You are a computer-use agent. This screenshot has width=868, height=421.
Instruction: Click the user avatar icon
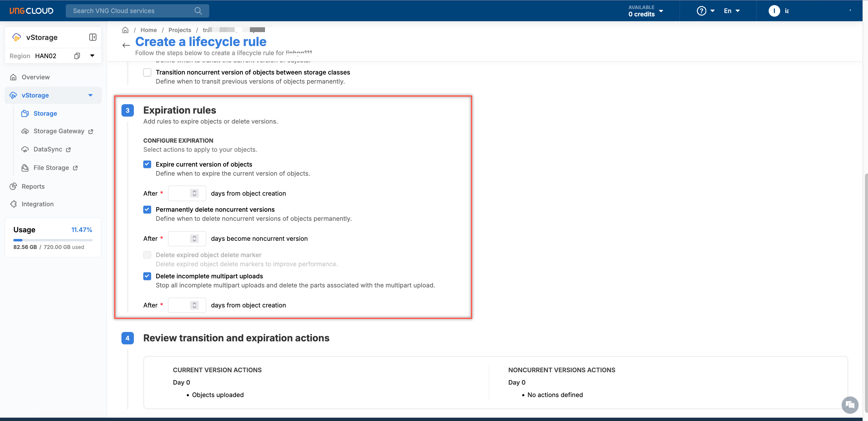click(x=774, y=11)
